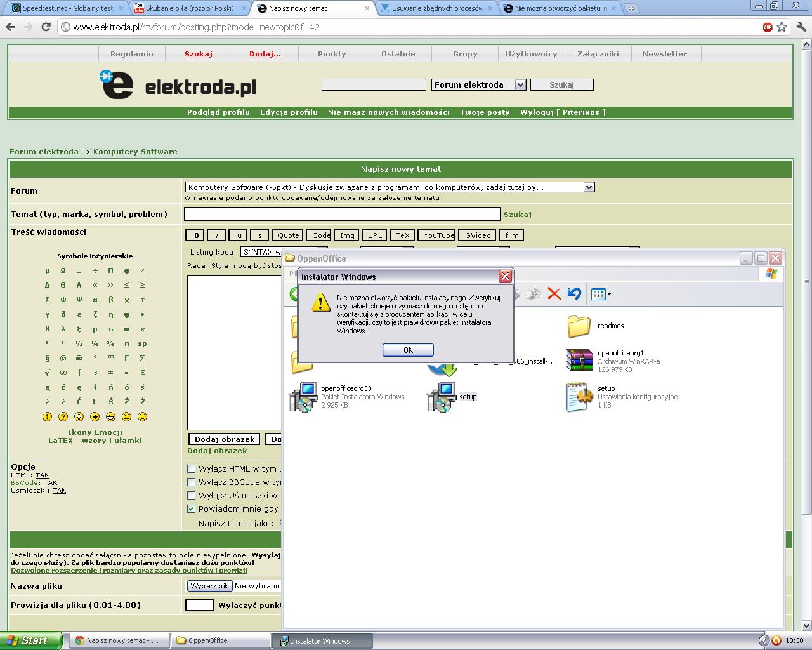Viewport: 812px width, 650px height.
Task: Insert the light bulb idea emoticon
Action: pyautogui.click(x=79, y=417)
